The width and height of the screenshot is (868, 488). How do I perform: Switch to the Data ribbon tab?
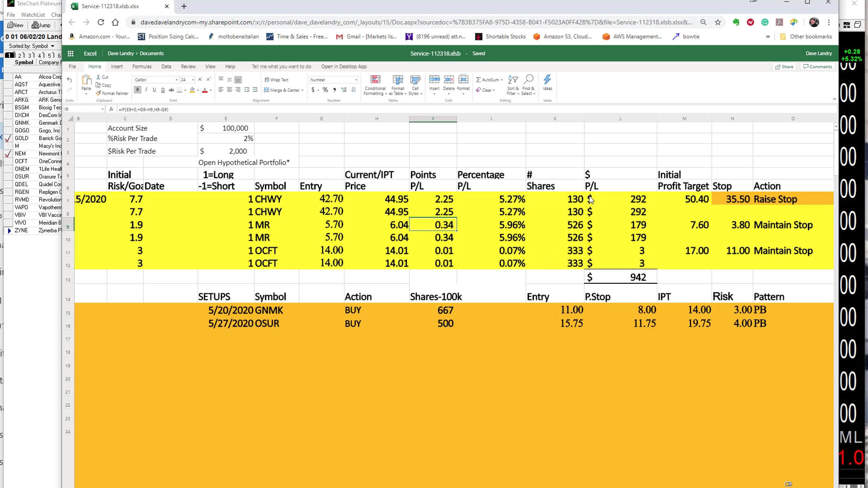click(x=166, y=67)
